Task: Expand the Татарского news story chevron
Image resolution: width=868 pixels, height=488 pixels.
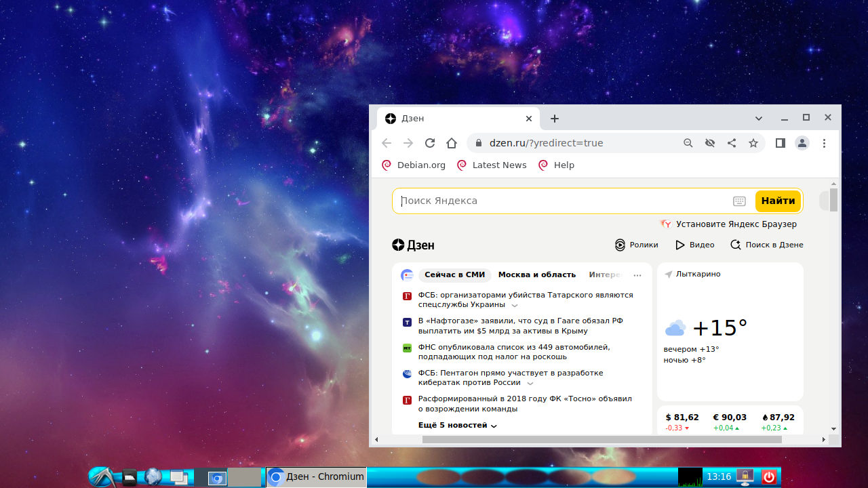Action: pos(515,306)
